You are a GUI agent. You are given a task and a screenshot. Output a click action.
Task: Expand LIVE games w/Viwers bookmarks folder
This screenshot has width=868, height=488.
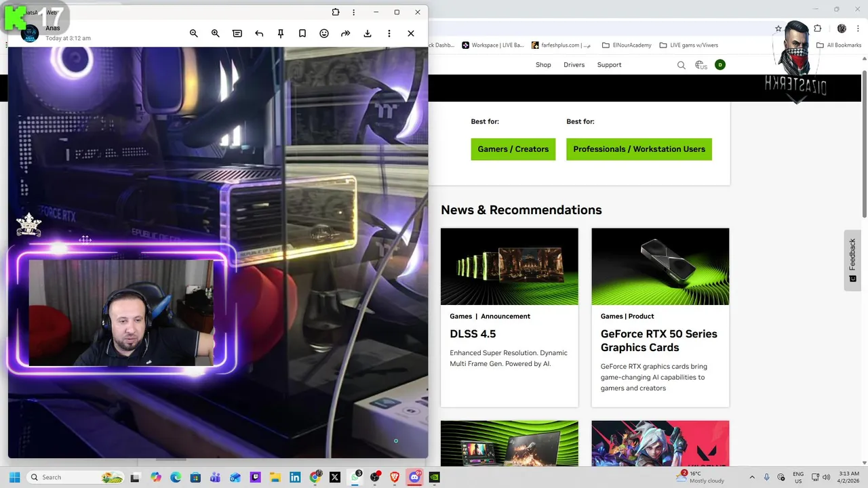point(688,45)
